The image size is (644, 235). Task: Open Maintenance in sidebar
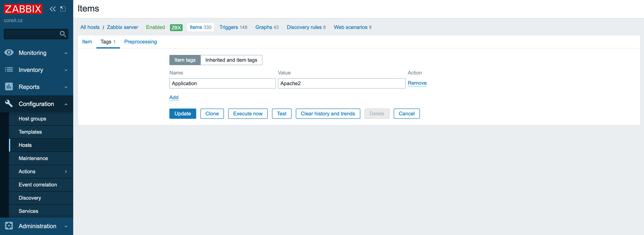[41, 158]
